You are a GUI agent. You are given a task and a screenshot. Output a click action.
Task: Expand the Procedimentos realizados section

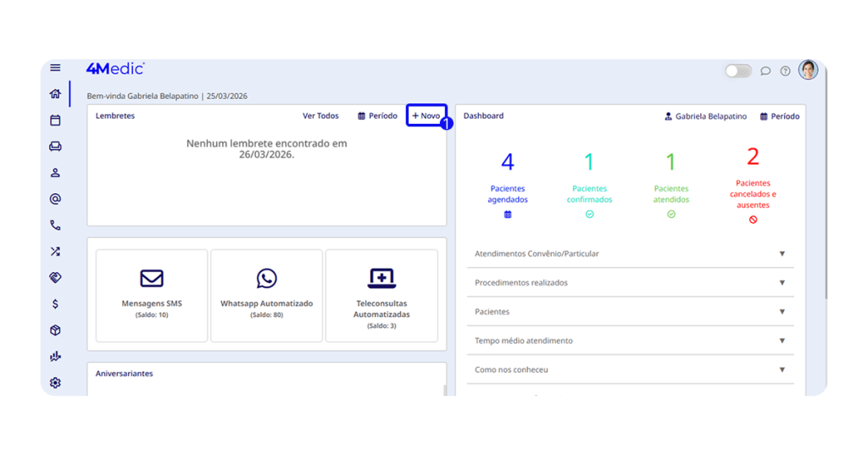pos(630,282)
